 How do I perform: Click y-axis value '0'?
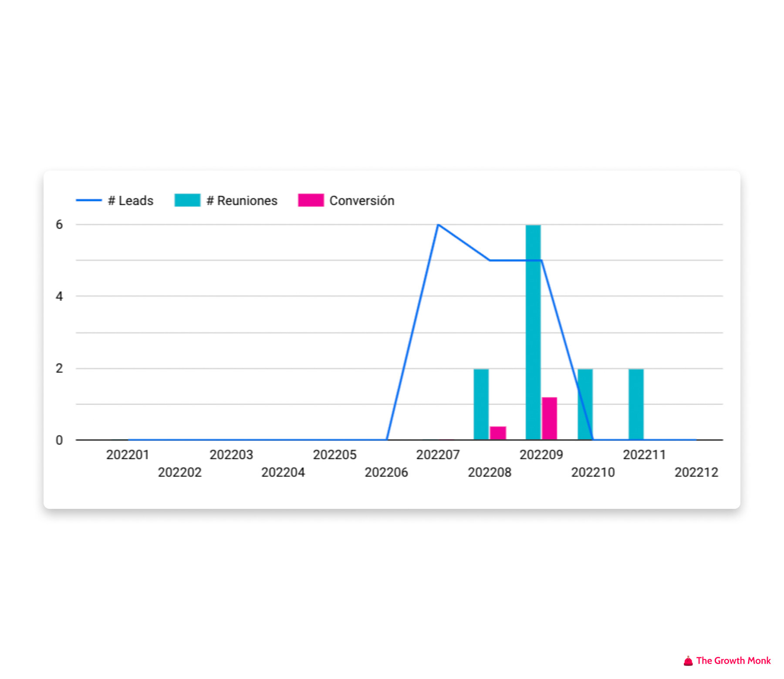(x=59, y=440)
